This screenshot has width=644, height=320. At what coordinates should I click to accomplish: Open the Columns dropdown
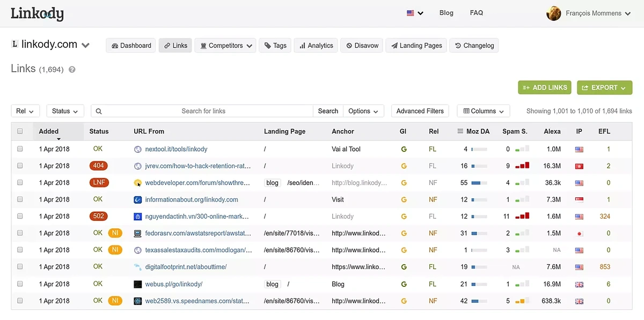click(x=483, y=111)
